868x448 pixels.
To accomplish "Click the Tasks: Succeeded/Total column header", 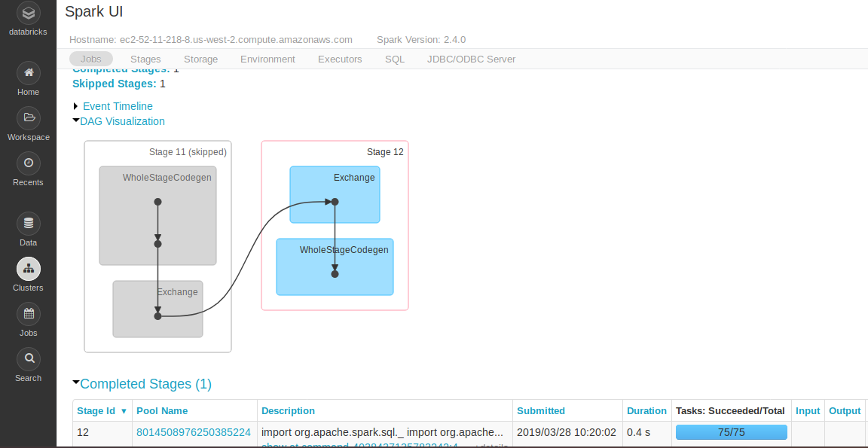I will pos(730,411).
